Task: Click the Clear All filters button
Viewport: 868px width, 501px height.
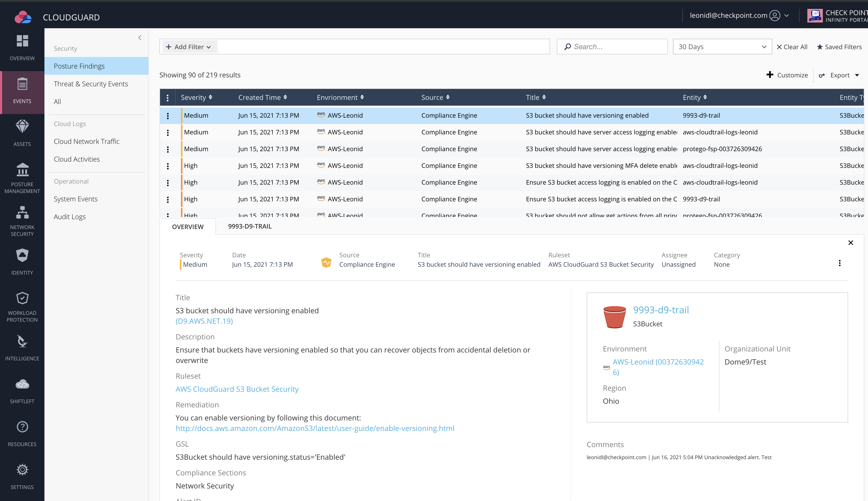Action: [x=792, y=47]
